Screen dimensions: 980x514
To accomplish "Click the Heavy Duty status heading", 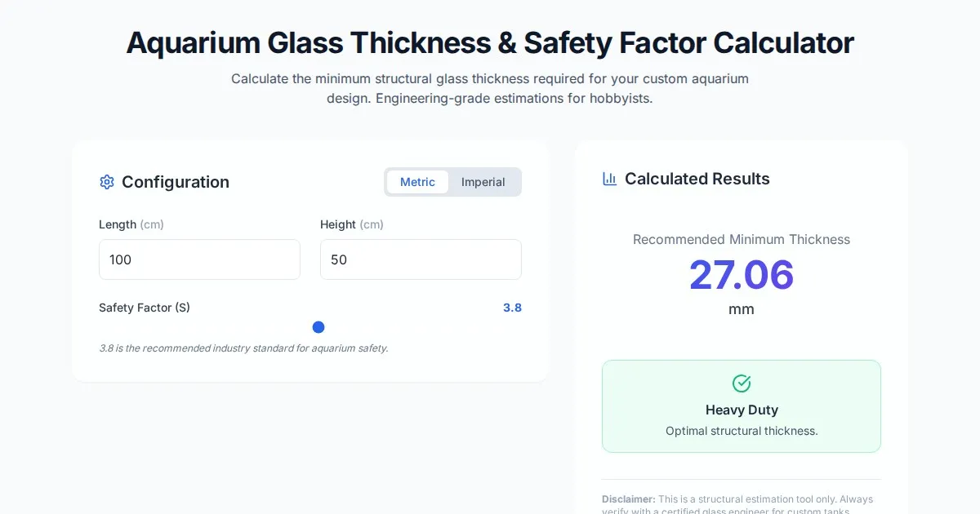I will pos(742,410).
